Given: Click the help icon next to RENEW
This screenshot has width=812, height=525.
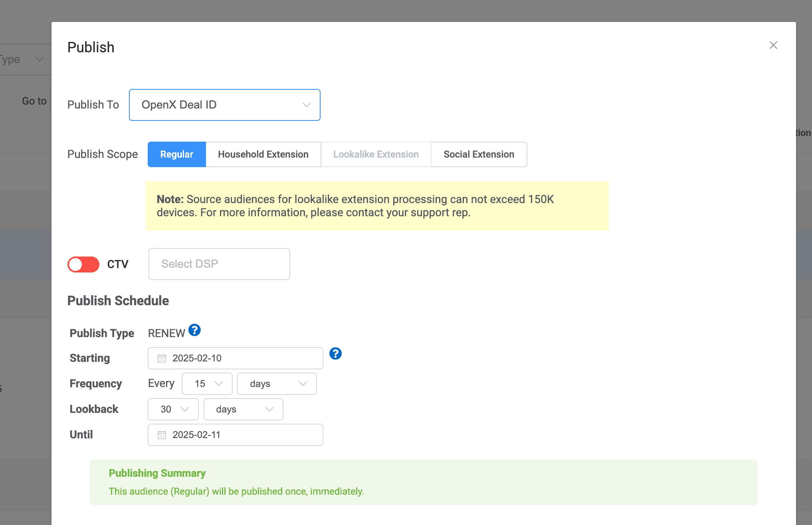Looking at the screenshot, I should click(x=194, y=330).
